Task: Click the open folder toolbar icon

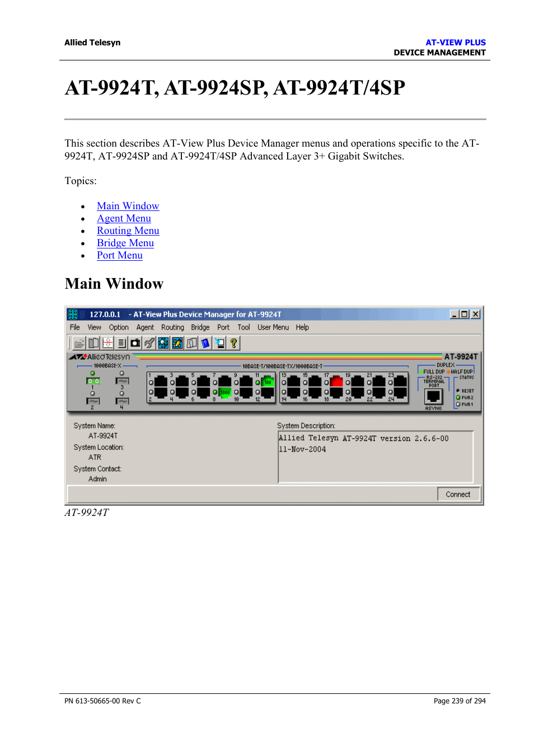Action: tap(79, 343)
